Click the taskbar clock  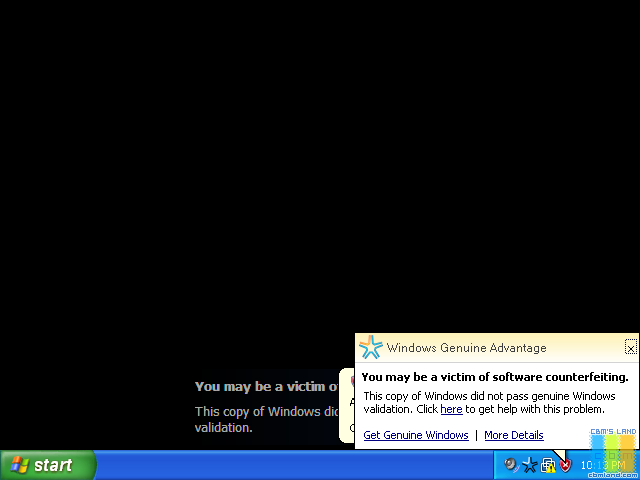point(603,465)
